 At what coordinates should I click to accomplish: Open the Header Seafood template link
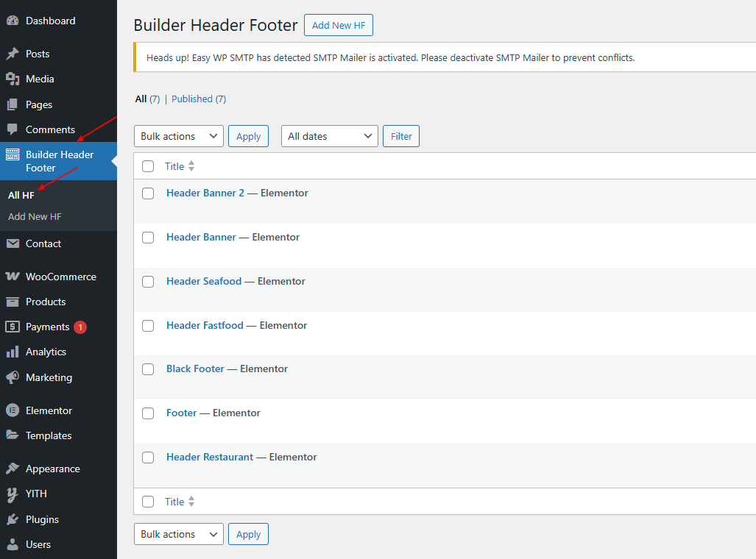204,281
